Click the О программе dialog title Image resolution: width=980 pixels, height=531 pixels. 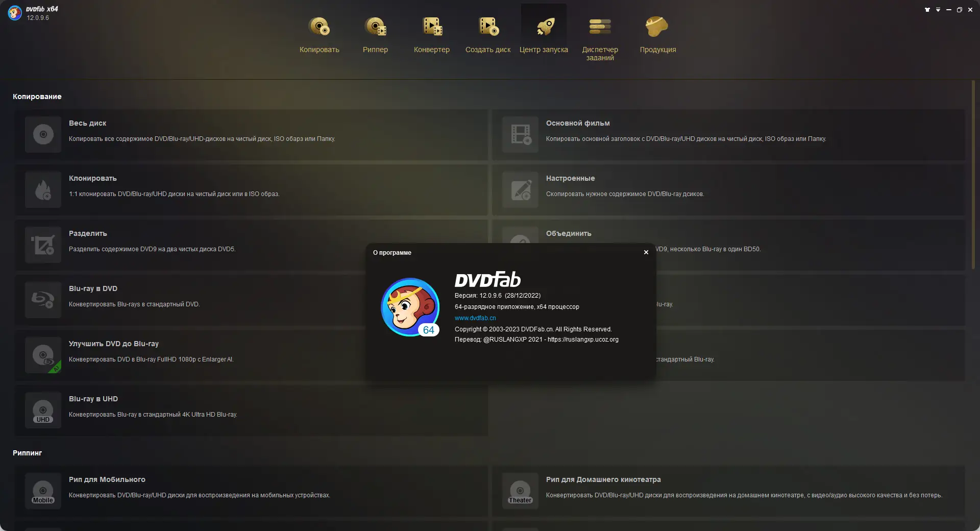click(392, 253)
